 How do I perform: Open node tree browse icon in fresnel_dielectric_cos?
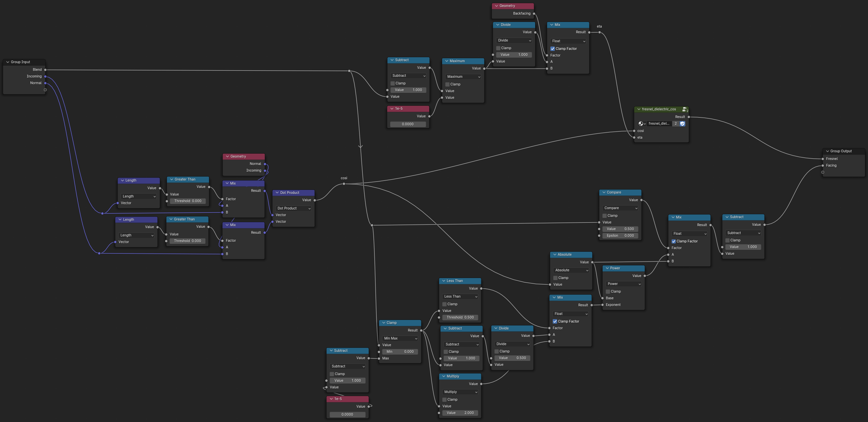(642, 124)
